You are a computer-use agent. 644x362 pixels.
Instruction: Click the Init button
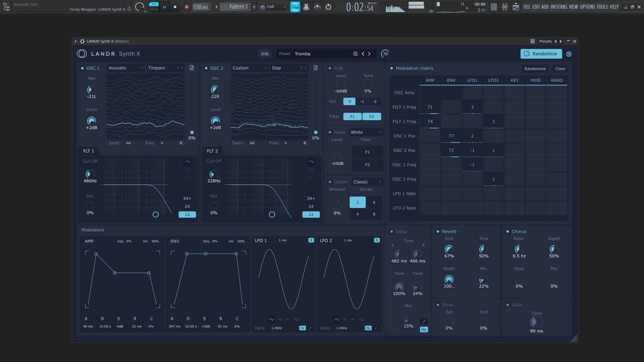(x=265, y=54)
